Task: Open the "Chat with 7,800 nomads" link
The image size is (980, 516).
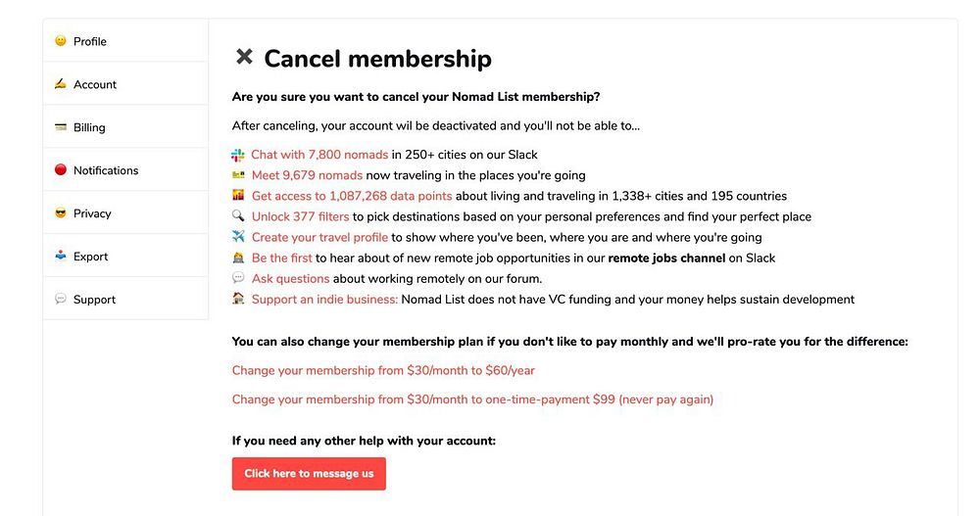Action: click(319, 155)
